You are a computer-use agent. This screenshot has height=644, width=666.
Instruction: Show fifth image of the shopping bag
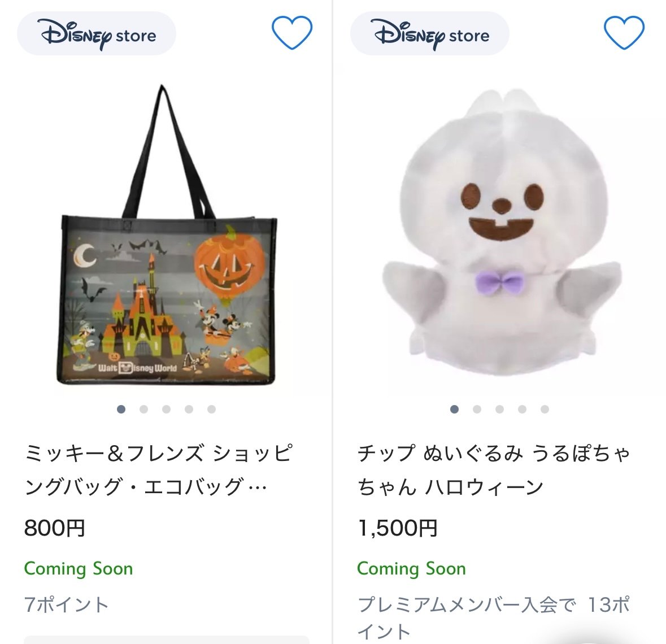pyautogui.click(x=211, y=409)
